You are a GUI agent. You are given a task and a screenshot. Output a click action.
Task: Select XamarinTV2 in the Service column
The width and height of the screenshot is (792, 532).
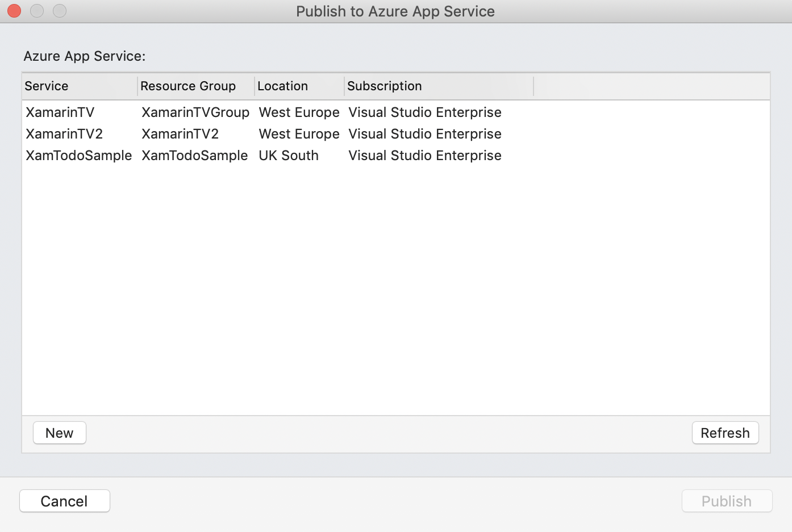pos(64,134)
